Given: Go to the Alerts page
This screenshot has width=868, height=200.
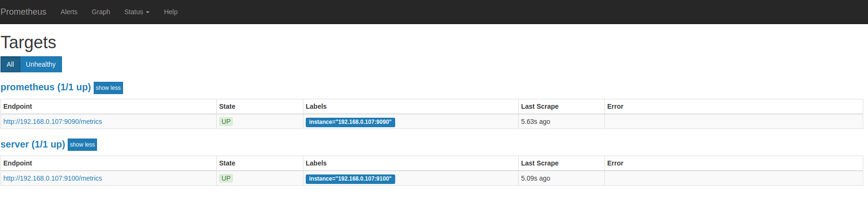Looking at the screenshot, I should tap(69, 12).
